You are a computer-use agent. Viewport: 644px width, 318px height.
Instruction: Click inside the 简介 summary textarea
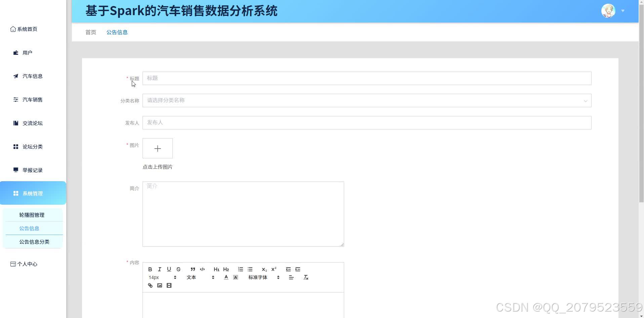(243, 214)
